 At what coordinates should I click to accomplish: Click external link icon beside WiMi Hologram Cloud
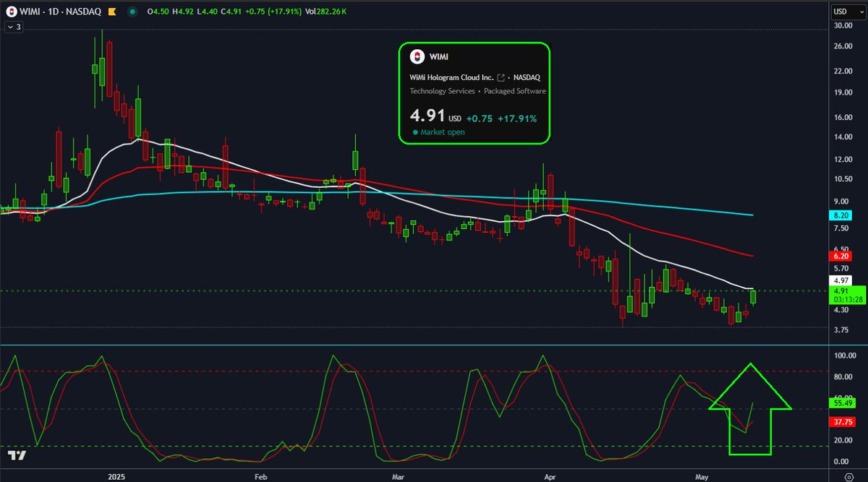[501, 77]
